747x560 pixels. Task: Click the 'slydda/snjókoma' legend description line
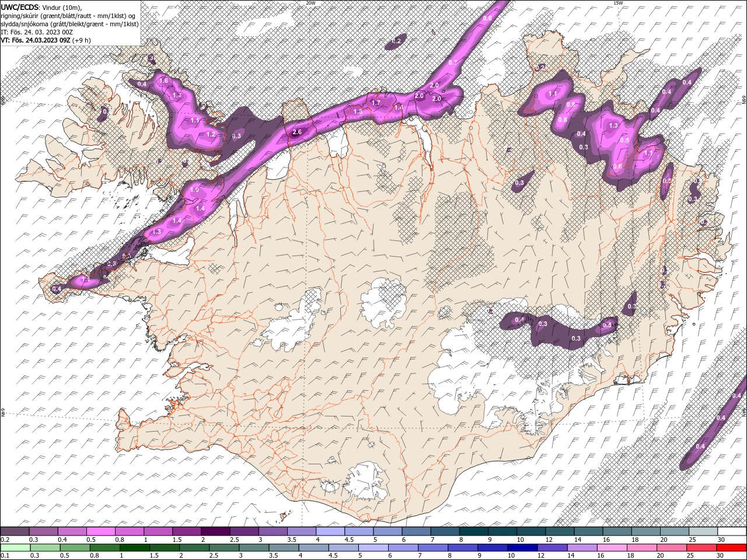tap(69, 23)
